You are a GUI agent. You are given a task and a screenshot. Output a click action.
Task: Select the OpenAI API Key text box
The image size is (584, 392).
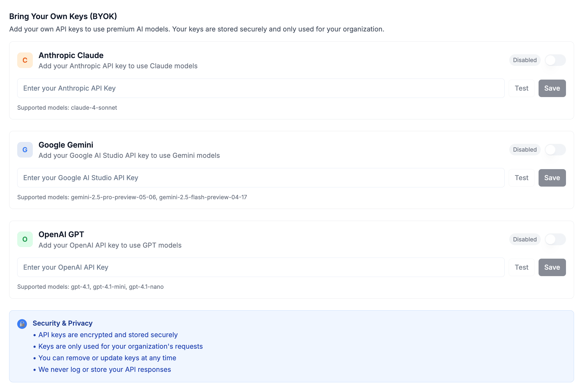point(261,267)
